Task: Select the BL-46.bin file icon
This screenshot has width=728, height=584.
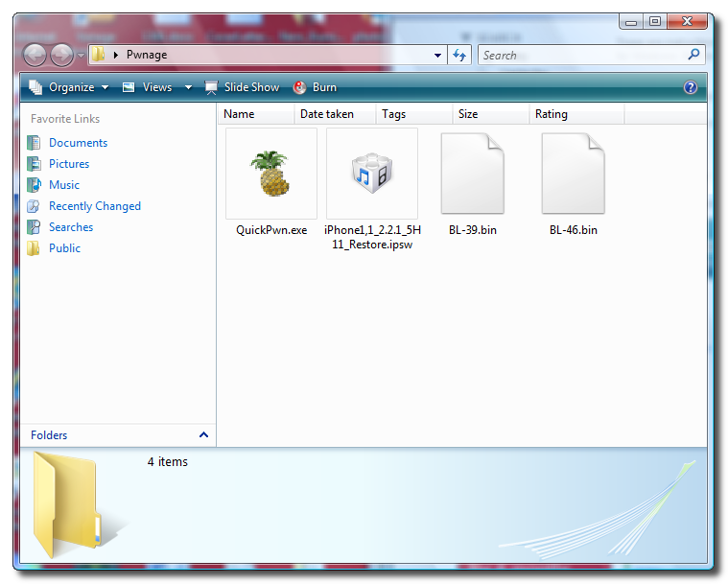Action: coord(573,174)
